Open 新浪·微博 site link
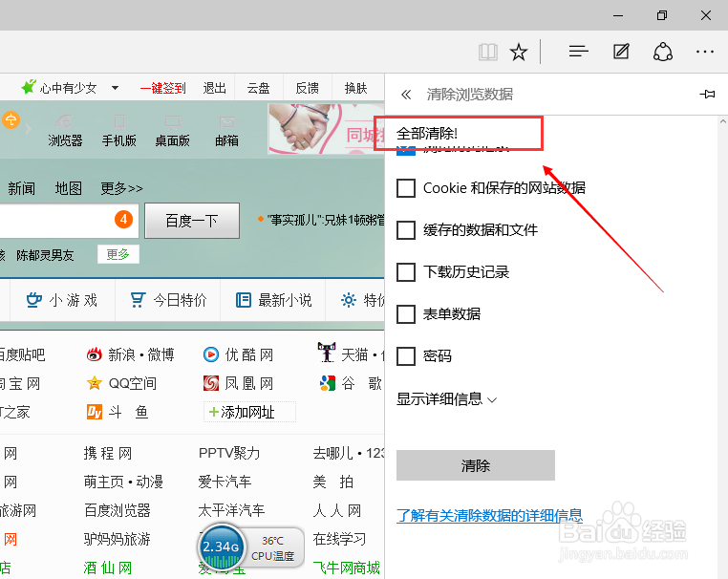 (131, 354)
